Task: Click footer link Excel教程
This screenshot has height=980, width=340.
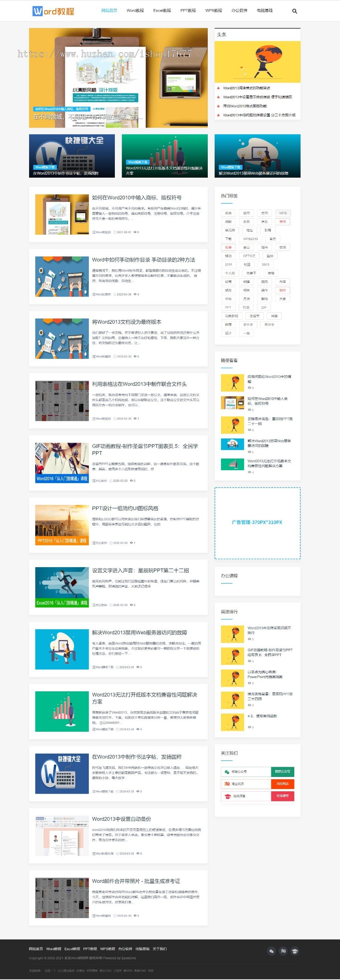Action: 72,949
